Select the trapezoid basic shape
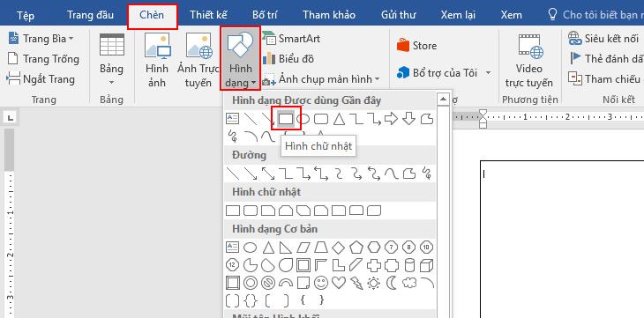The image size is (644, 318). (x=321, y=248)
